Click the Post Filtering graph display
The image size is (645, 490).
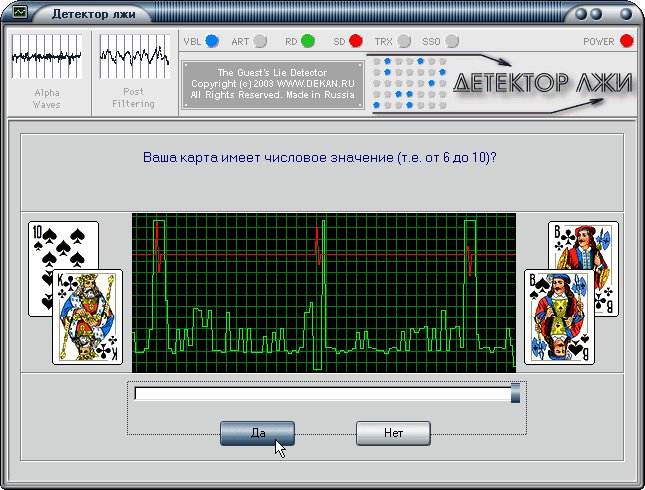[x=134, y=56]
